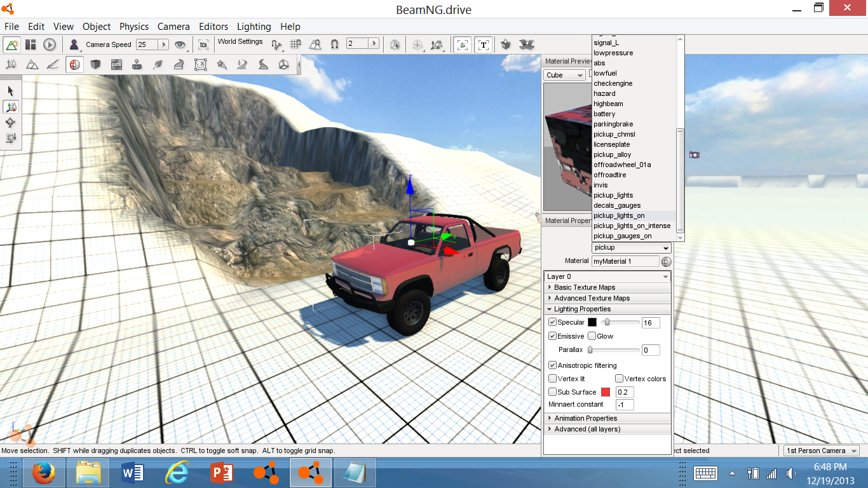This screenshot has width=868, height=488.
Task: Toggle terrain snapping mountain-magnet icon
Action: click(x=315, y=44)
